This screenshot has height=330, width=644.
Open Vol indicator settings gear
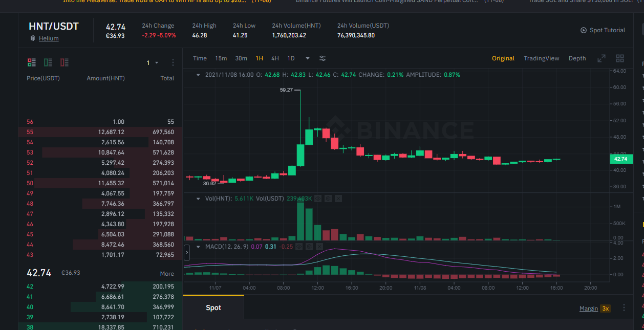(328, 198)
